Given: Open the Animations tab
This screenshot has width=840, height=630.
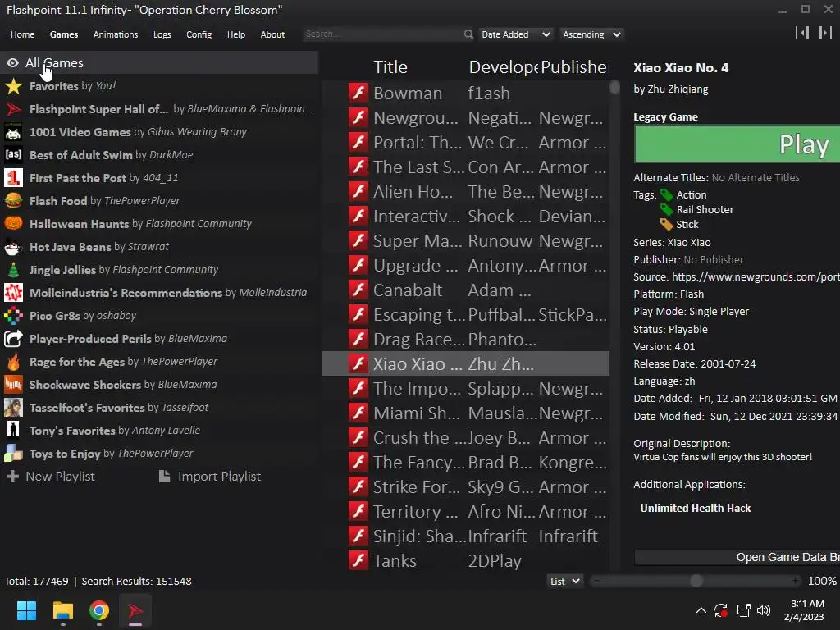Looking at the screenshot, I should pos(115,34).
